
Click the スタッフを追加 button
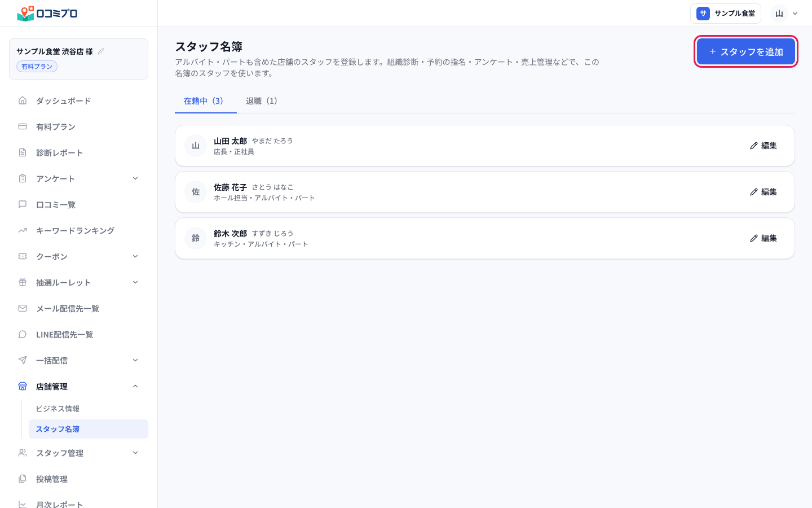click(745, 52)
